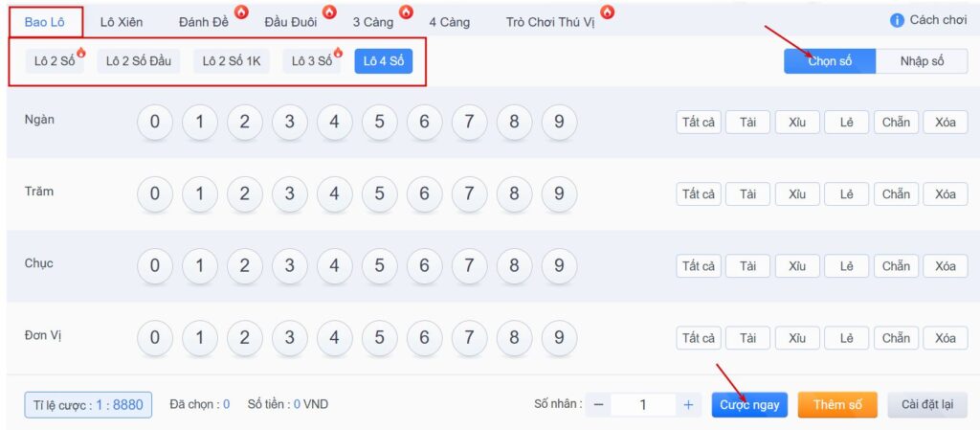
Task: Select Lẻ in Đơn Vị row
Action: click(847, 337)
